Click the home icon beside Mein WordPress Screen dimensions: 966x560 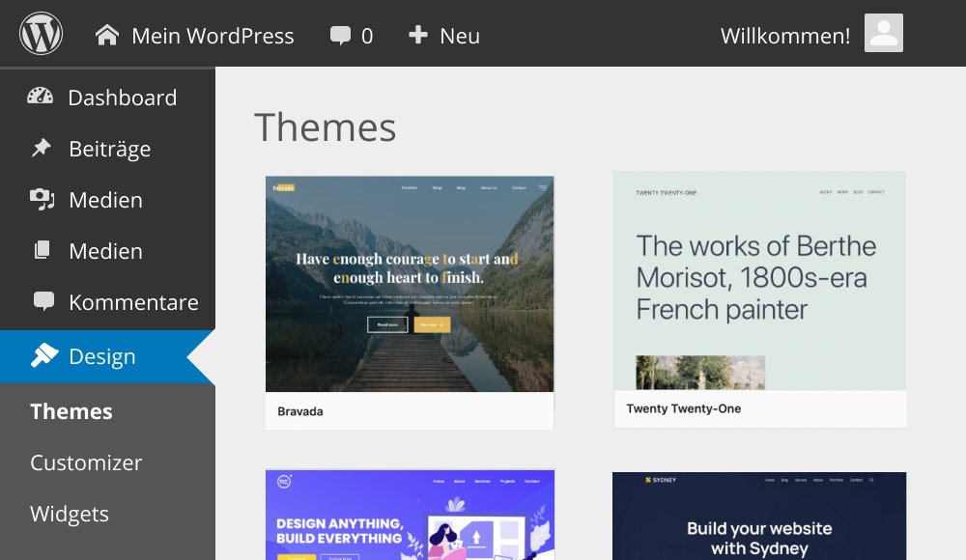106,35
